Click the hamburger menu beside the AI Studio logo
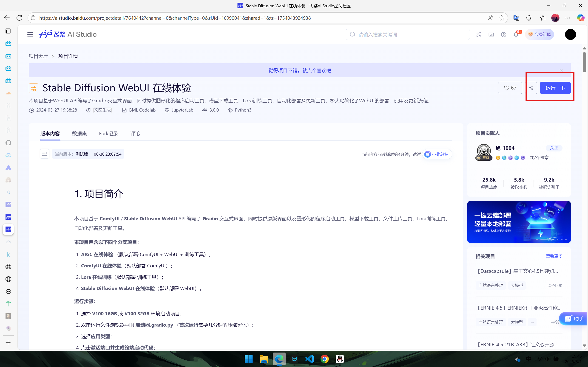This screenshot has width=588, height=367. pyautogui.click(x=30, y=34)
